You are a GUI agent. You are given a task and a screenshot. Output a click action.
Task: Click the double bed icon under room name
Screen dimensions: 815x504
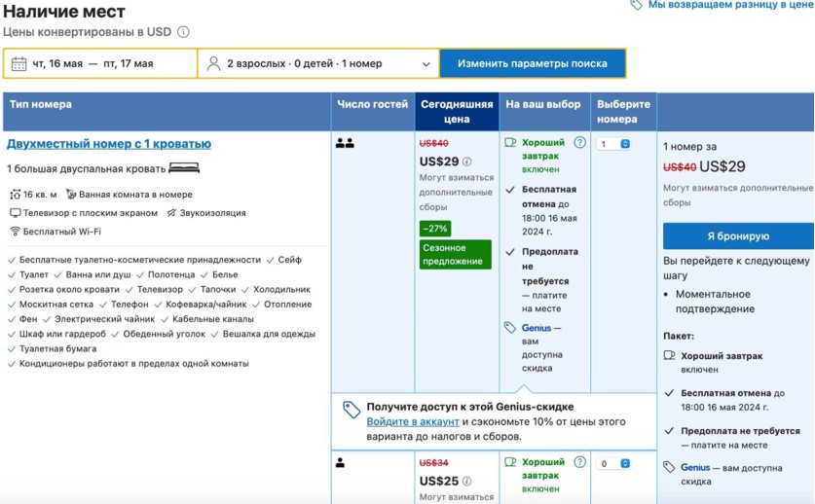coord(184,168)
